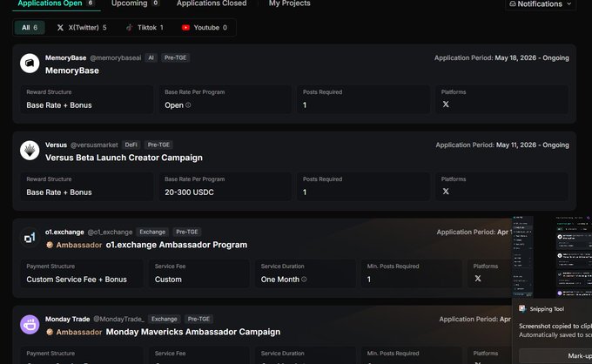The height and width of the screenshot is (364, 592).
Task: Click info icon next to One Month
Action: (304, 280)
